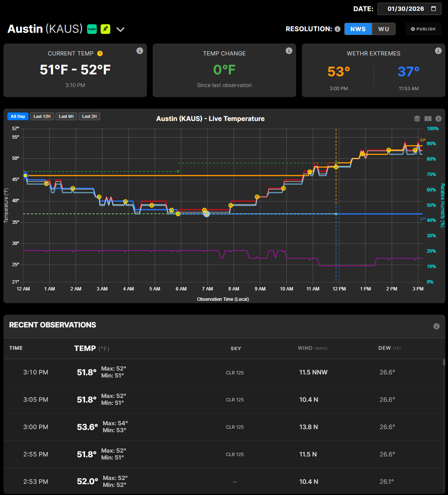Switch resolution to WU

pos(383,29)
